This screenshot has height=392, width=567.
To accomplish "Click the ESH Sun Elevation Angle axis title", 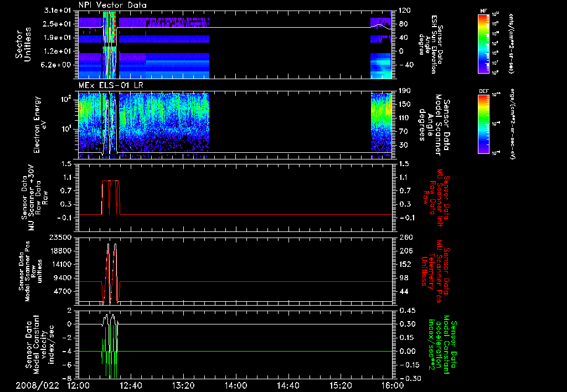I will [430, 44].
